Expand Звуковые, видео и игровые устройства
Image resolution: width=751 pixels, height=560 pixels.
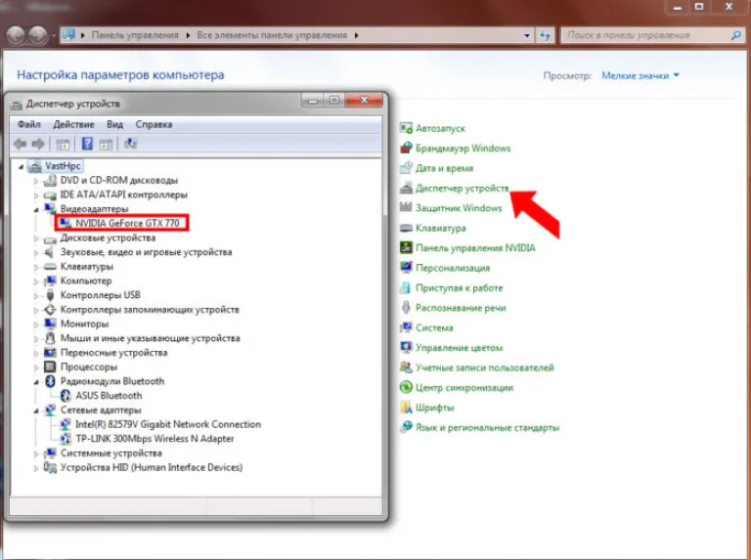[x=36, y=253]
